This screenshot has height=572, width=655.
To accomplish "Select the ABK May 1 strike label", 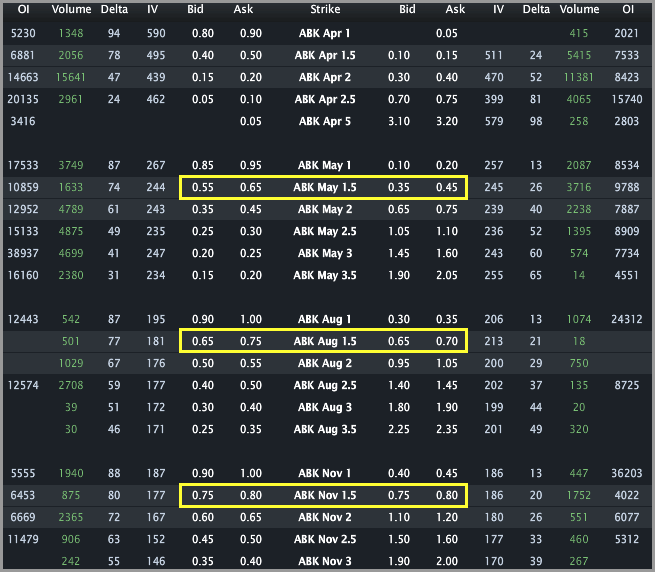I will pos(325,165).
